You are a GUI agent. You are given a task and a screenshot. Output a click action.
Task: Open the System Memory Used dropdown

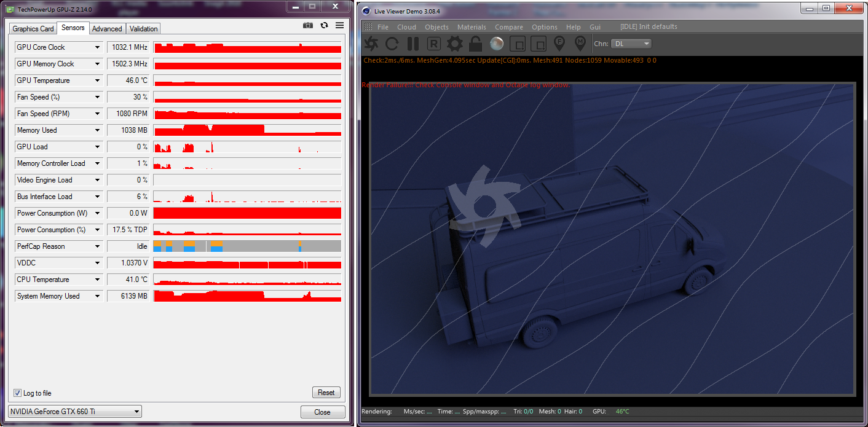(97, 296)
